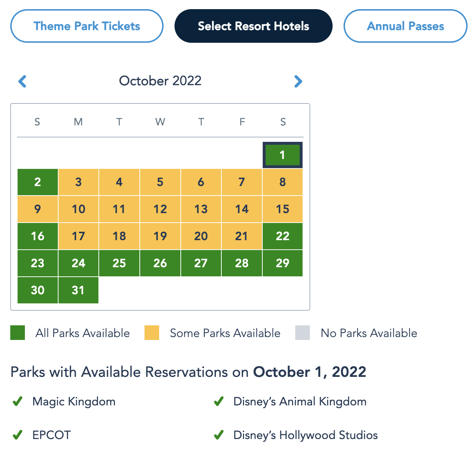Click the yellow Some Parks Available swatch
476x454 pixels.
(x=152, y=333)
